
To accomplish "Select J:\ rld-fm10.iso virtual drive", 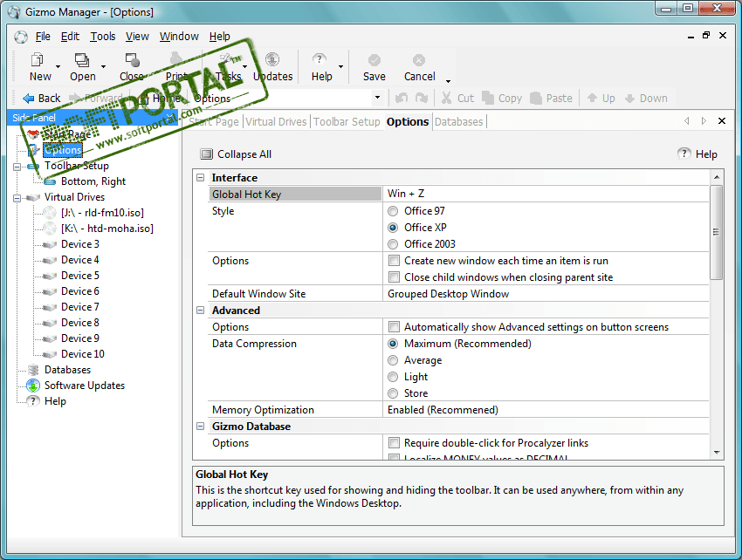I will [102, 213].
